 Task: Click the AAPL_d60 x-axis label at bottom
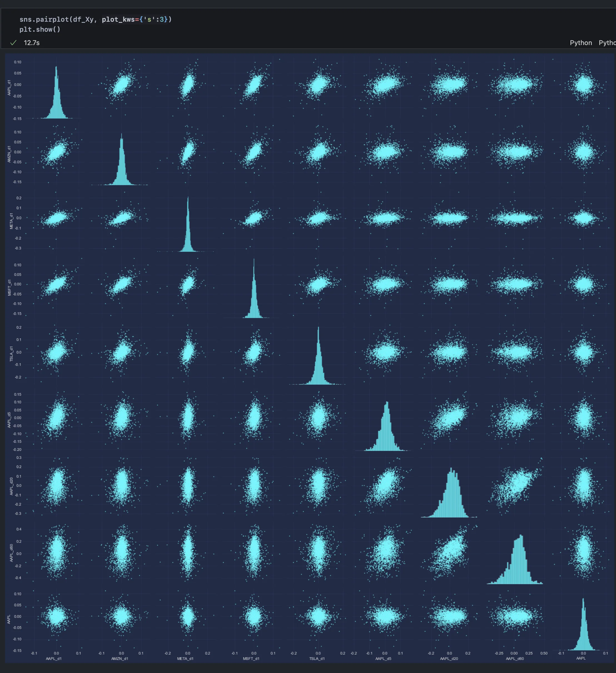tap(515, 658)
